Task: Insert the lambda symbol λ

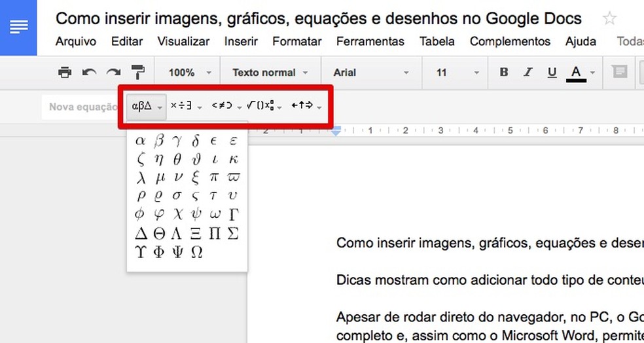Action: [x=141, y=177]
